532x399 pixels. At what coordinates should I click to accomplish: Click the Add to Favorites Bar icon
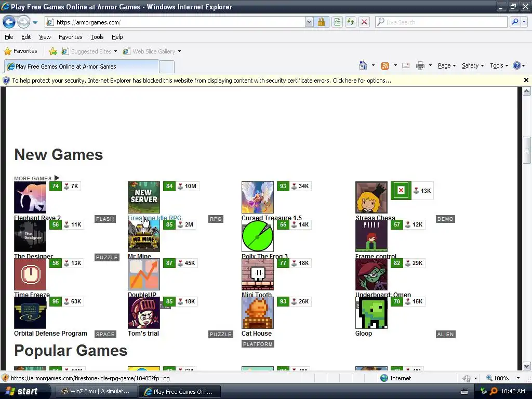pos(53,51)
